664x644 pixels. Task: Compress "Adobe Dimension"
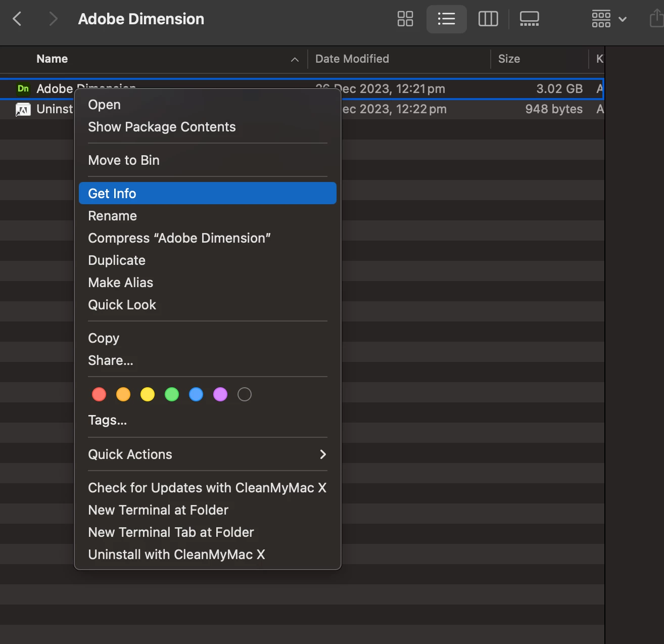point(208,238)
